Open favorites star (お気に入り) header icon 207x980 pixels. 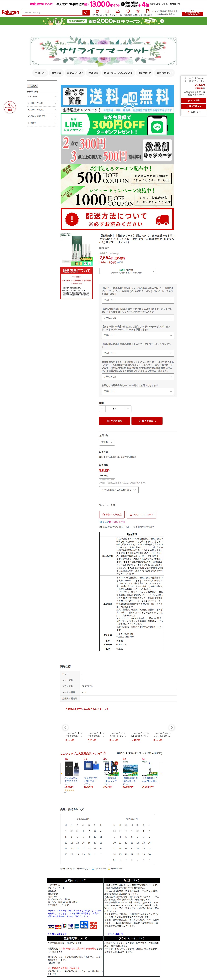coord(138,13)
